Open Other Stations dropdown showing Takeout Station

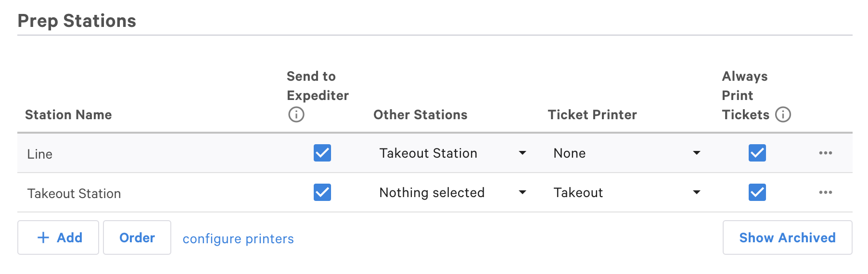[452, 153]
